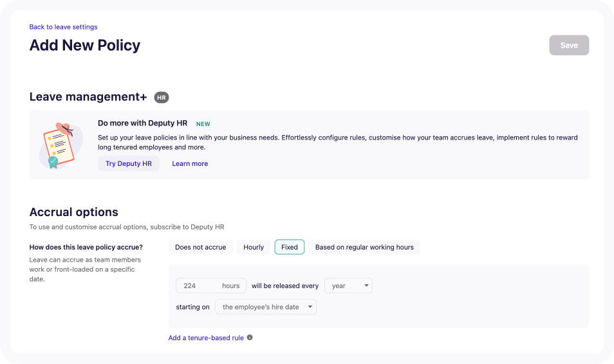614x364 pixels.
Task: Select the 'Does not accrue' option
Action: click(201, 247)
